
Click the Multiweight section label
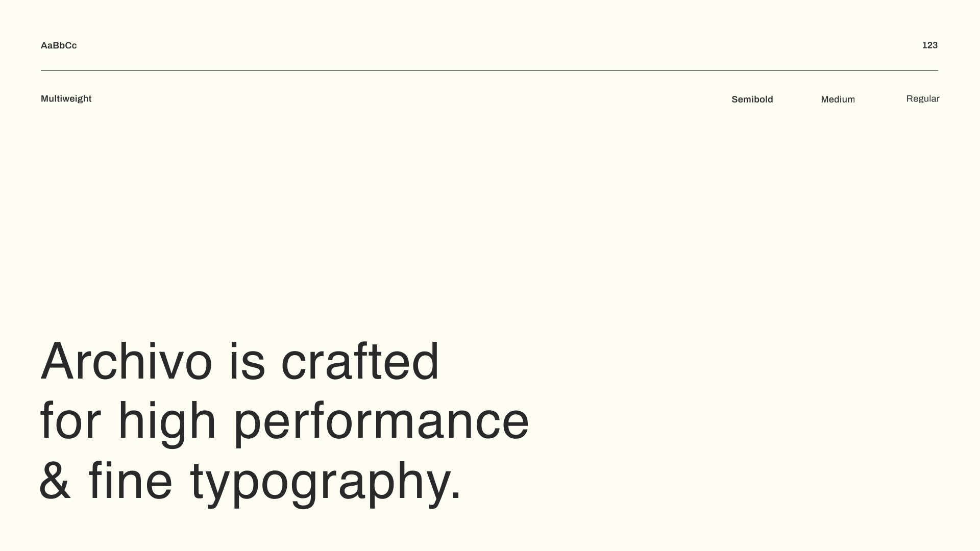[x=66, y=99]
